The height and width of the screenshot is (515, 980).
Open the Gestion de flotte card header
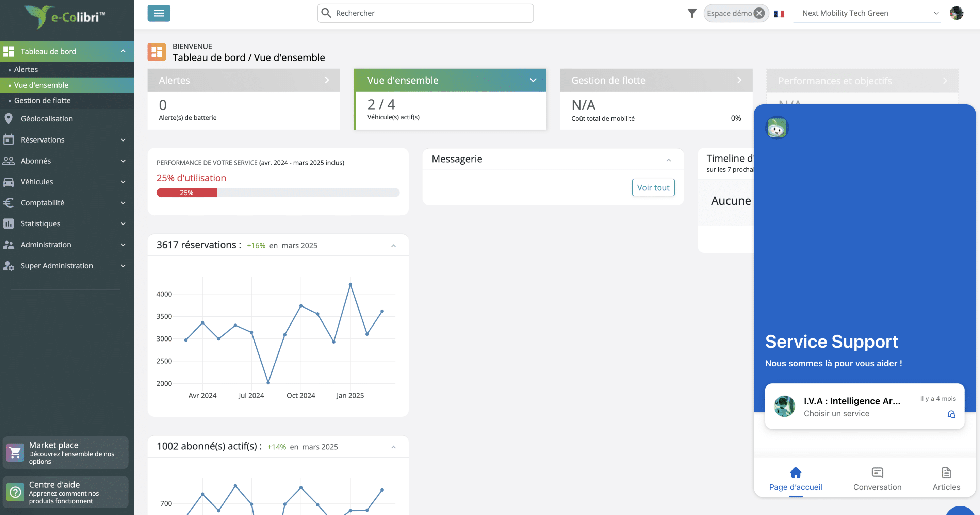point(656,80)
